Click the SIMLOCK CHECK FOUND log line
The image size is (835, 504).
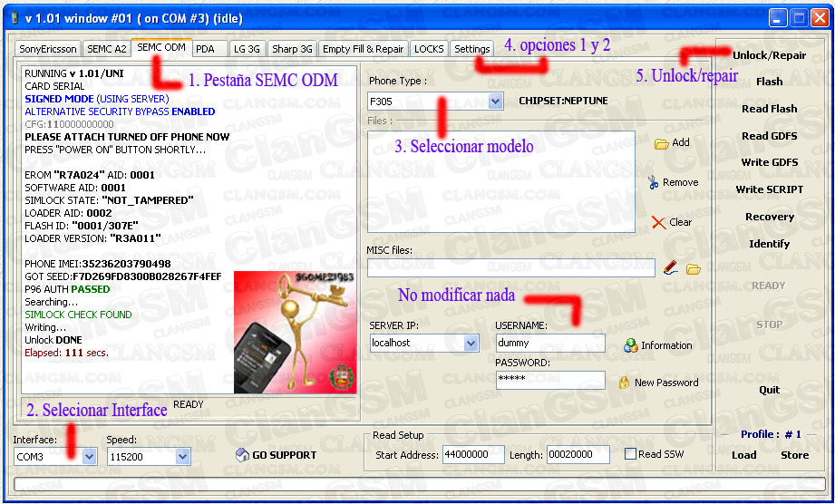click(x=78, y=315)
